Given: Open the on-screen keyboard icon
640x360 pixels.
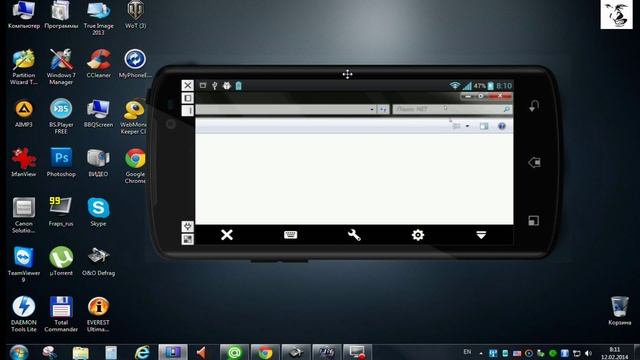Looking at the screenshot, I should [x=290, y=235].
